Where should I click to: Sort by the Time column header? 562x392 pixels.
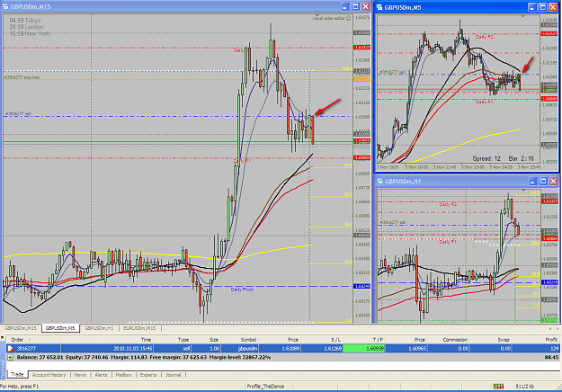108,340
